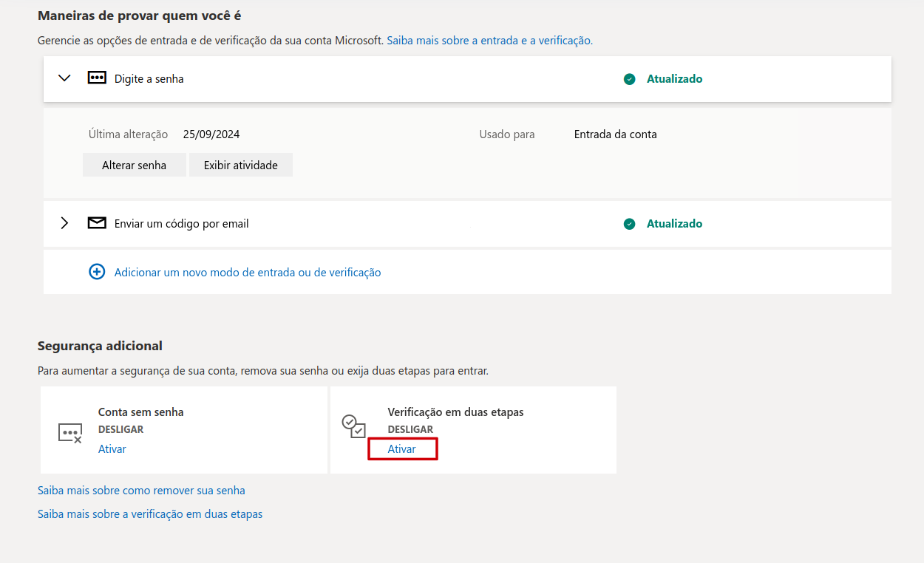Screen dimensions: 924x563
Task: Open "Saiba mais sobre como remover sua senha"
Action: (x=141, y=491)
